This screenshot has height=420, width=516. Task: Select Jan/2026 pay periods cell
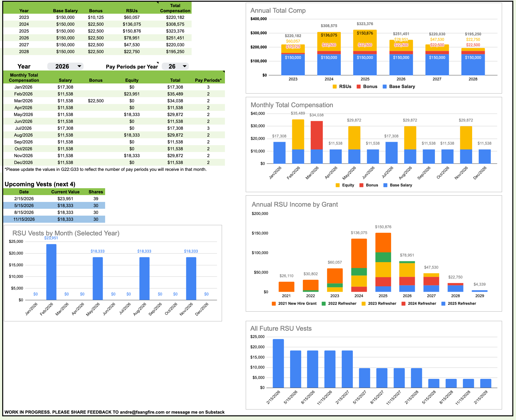(208, 87)
